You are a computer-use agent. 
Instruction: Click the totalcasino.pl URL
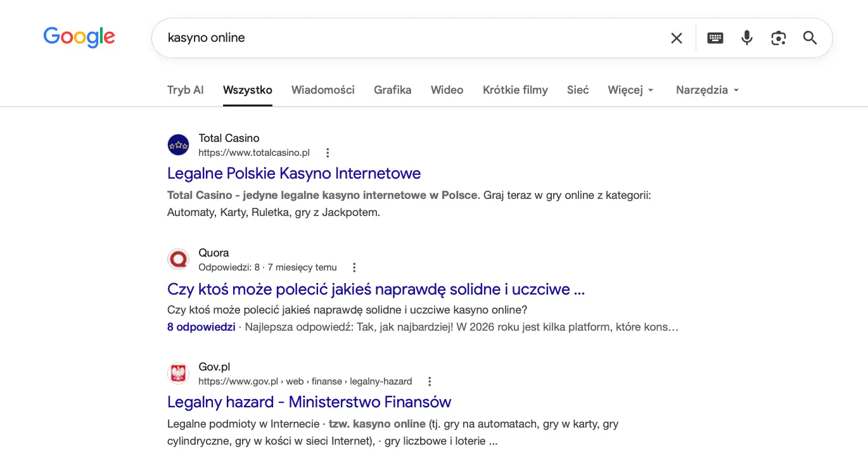[254, 153]
